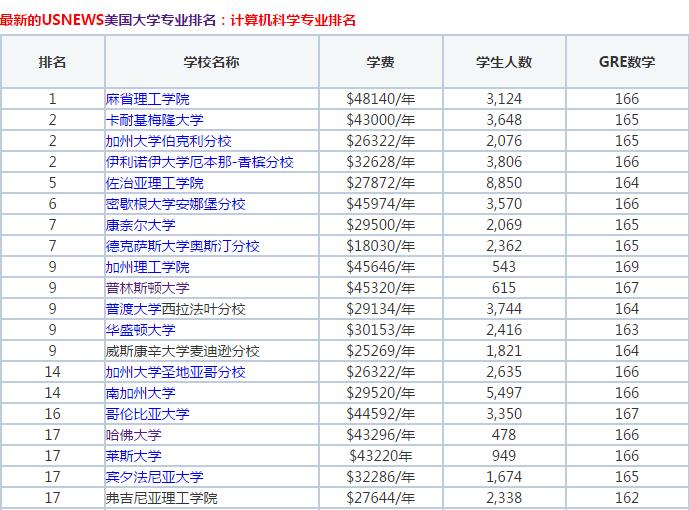Select tuition cell $48140/年
Image resolution: width=689 pixels, height=510 pixels.
[x=381, y=99]
